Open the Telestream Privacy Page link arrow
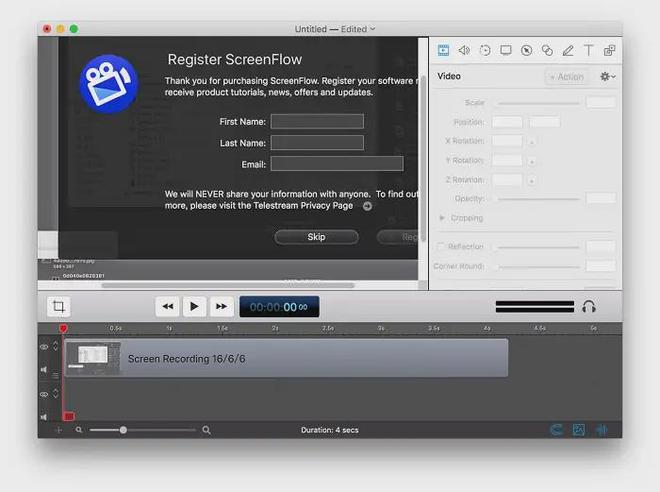This screenshot has width=660, height=492. point(367,206)
